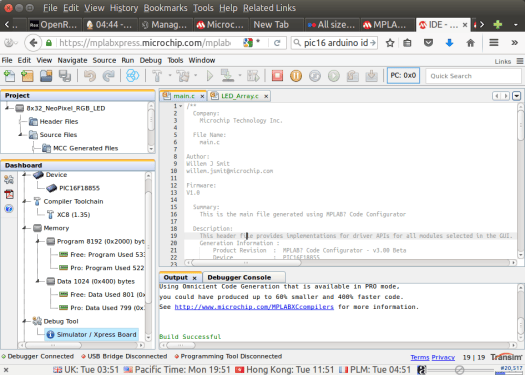Image resolution: width=525 pixels, height=375 pixels.
Task: Collapse the Source Files folder node
Action: pos(20,135)
